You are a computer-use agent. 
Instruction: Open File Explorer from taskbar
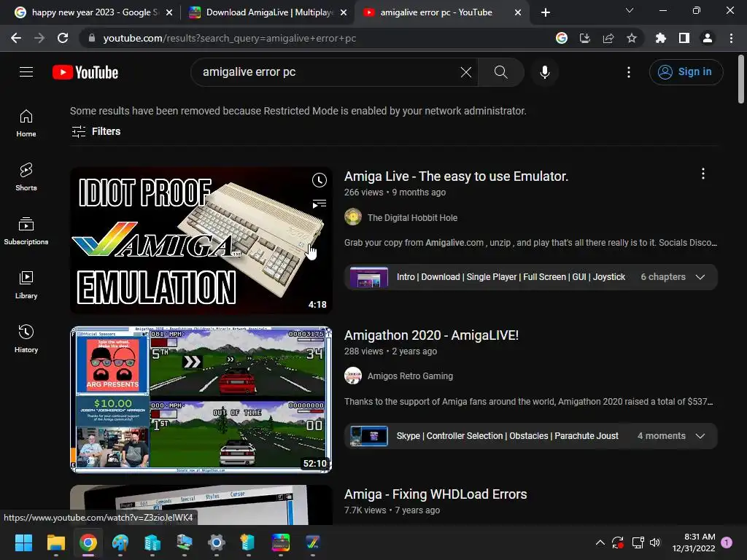(55, 542)
